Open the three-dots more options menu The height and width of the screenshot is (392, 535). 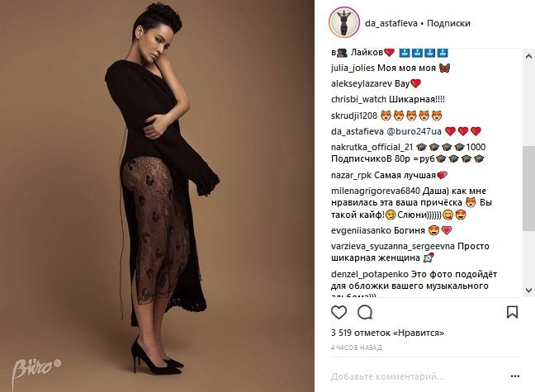click(515, 376)
